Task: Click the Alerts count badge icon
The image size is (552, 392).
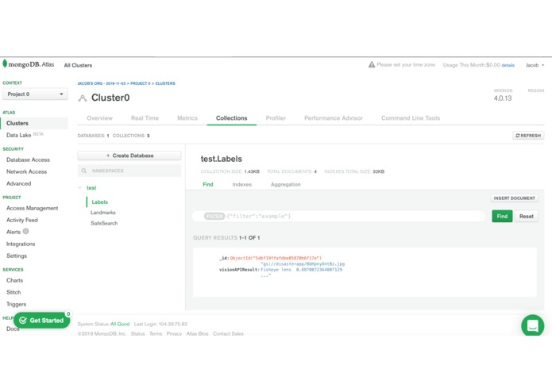Action: [25, 232]
